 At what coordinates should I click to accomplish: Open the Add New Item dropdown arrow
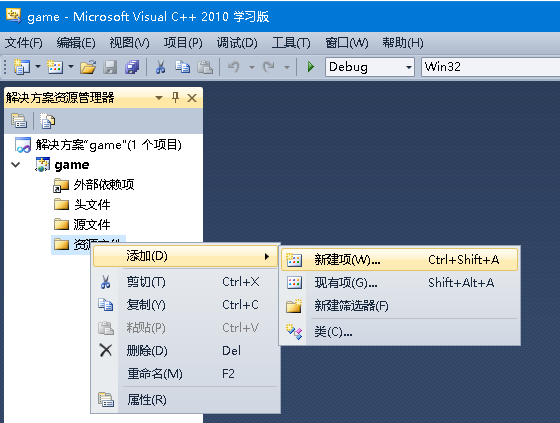[x=71, y=67]
